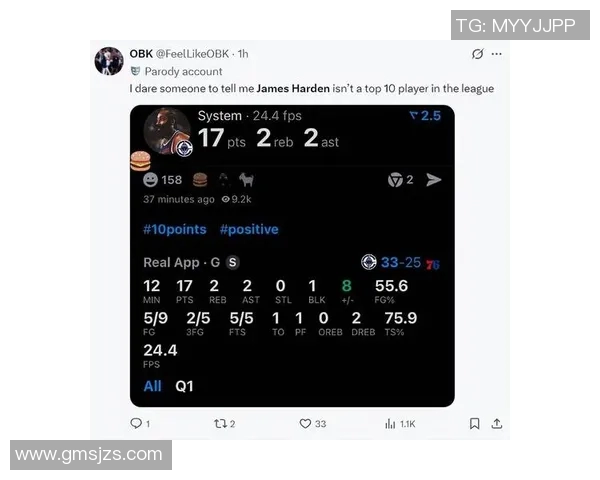
Task: Click the paper plane send icon
Action: [434, 180]
